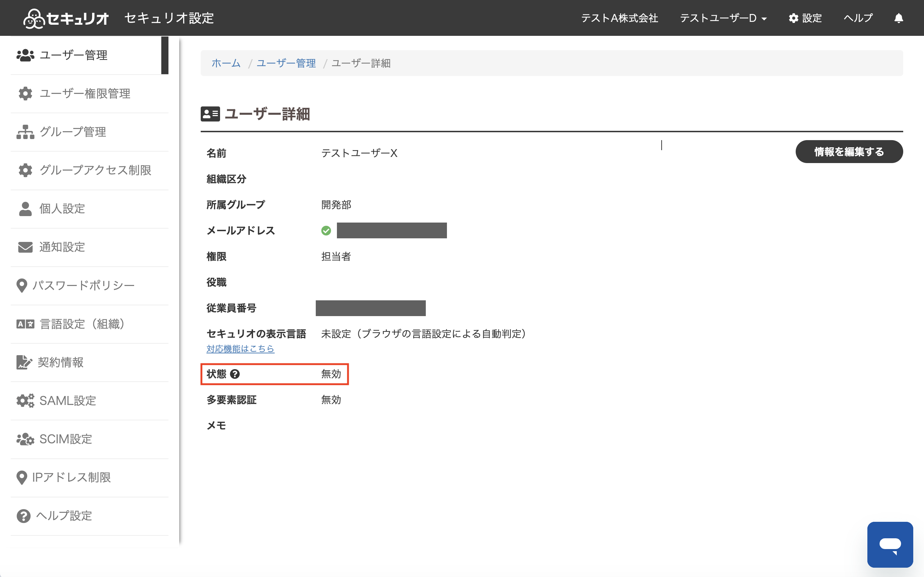This screenshot has height=577, width=924.
Task: Open グループ管理 in the sidebar
Action: pos(89,132)
